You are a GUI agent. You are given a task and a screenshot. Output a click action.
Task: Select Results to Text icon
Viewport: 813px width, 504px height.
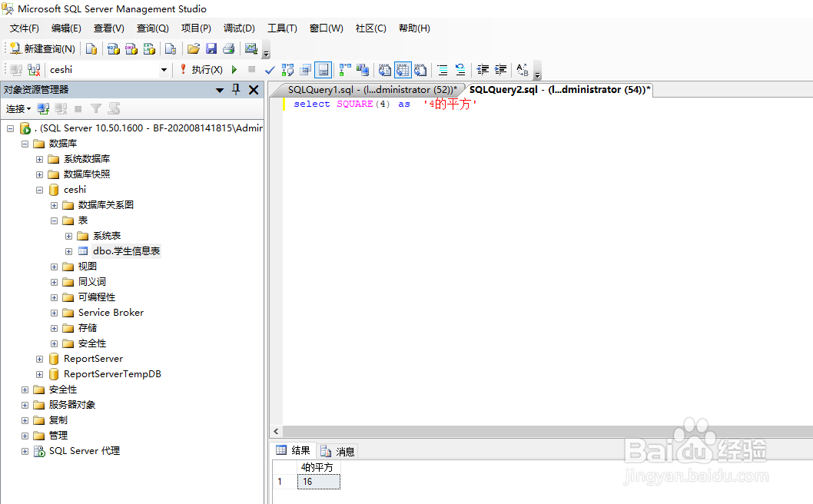coord(385,69)
